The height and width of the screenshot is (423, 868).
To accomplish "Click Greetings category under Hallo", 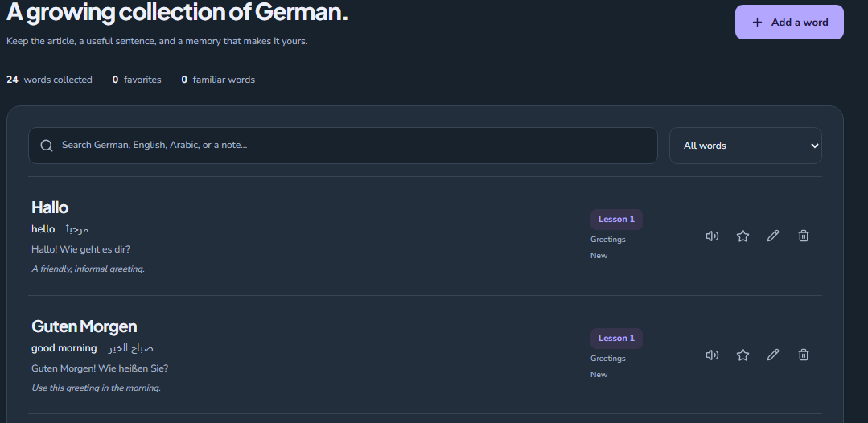I will pyautogui.click(x=608, y=240).
